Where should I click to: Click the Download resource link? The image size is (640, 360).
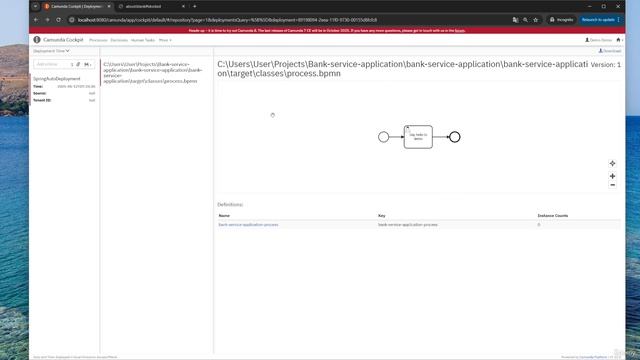(x=610, y=51)
